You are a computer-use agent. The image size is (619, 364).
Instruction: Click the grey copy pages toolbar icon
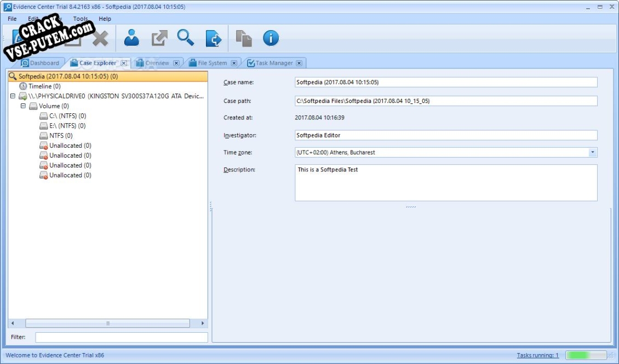click(x=244, y=38)
